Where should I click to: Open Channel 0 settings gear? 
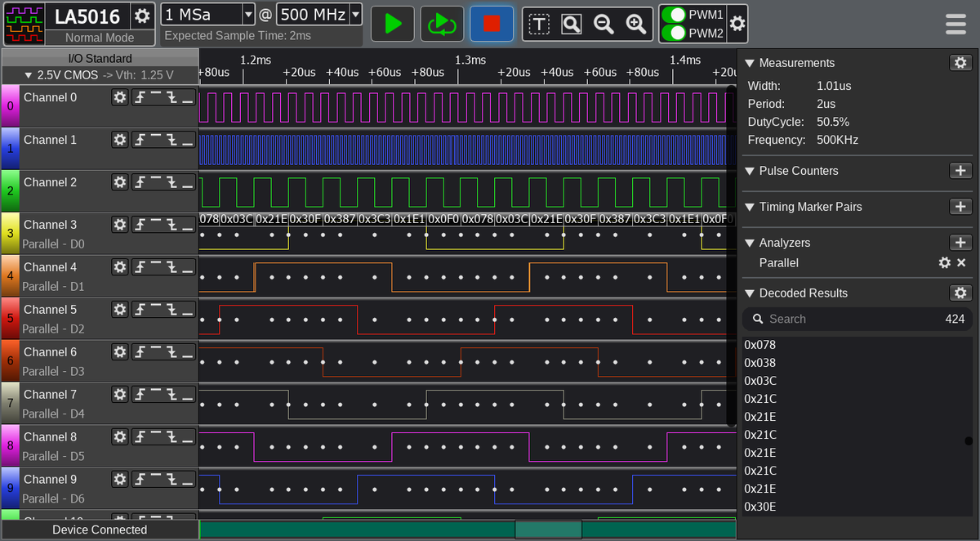pyautogui.click(x=120, y=97)
